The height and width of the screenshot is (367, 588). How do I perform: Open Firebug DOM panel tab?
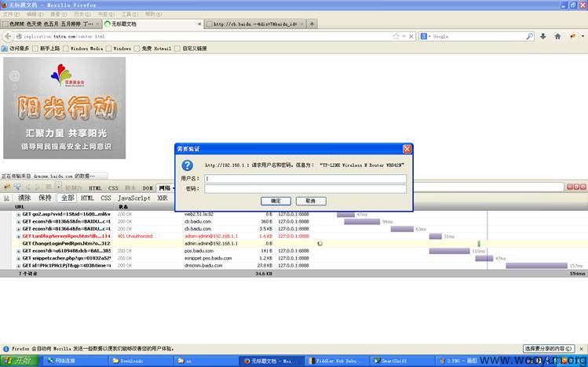(148, 188)
